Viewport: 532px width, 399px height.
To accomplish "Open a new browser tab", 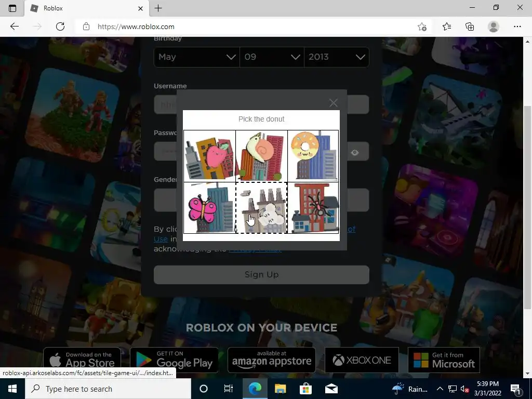I will click(158, 8).
